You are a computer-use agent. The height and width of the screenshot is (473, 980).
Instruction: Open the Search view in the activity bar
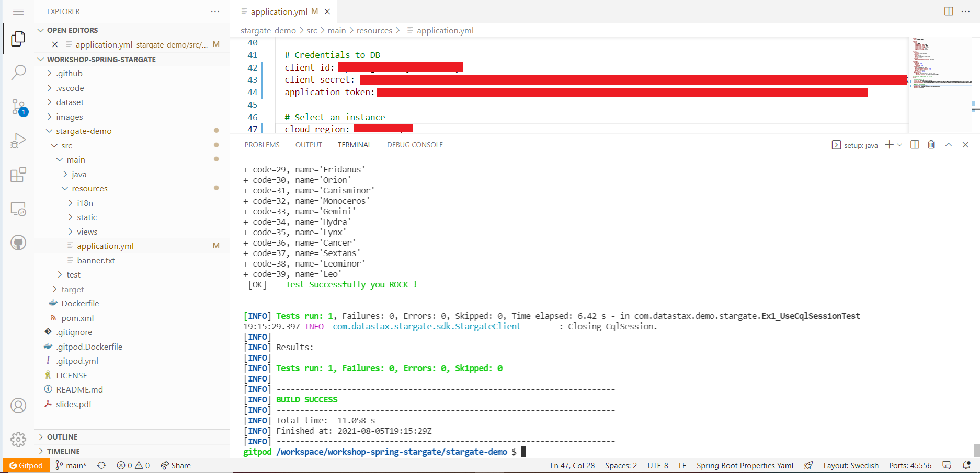click(19, 72)
